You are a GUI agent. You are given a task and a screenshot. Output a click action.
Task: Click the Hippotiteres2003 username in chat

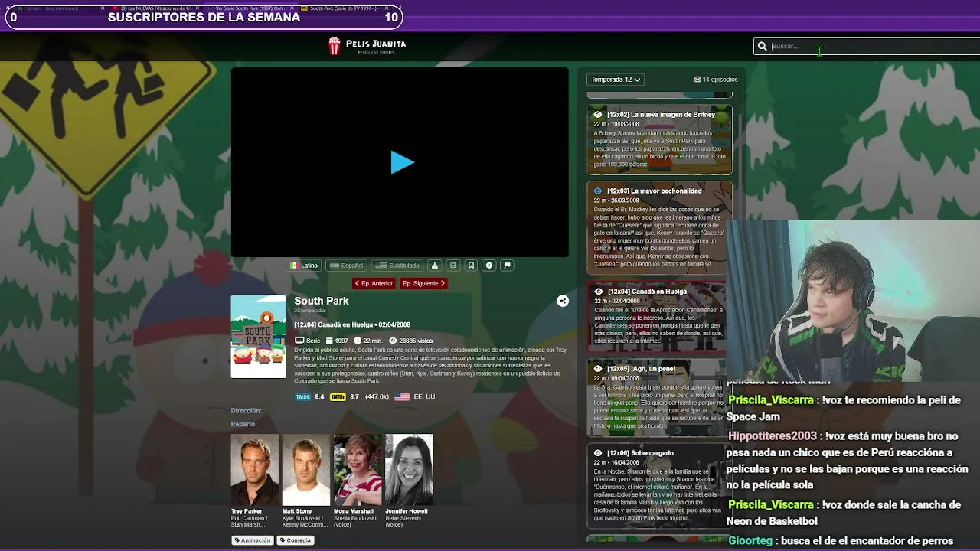(772, 436)
